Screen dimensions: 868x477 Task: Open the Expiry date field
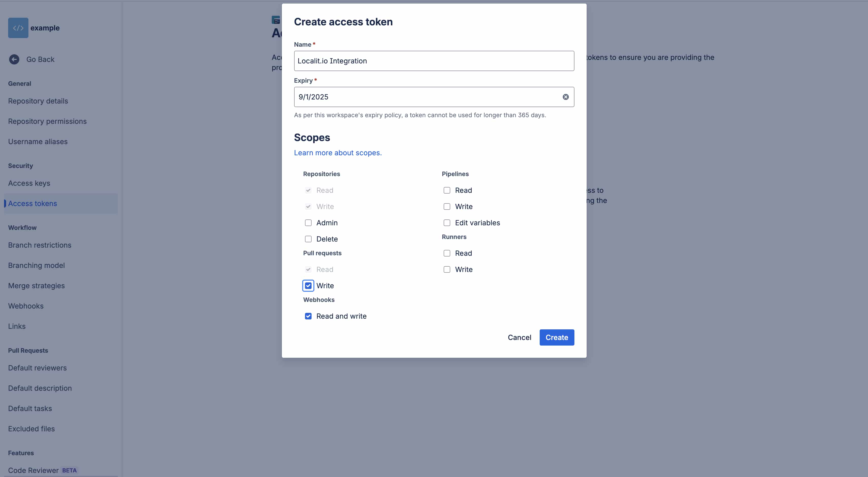pyautogui.click(x=434, y=97)
